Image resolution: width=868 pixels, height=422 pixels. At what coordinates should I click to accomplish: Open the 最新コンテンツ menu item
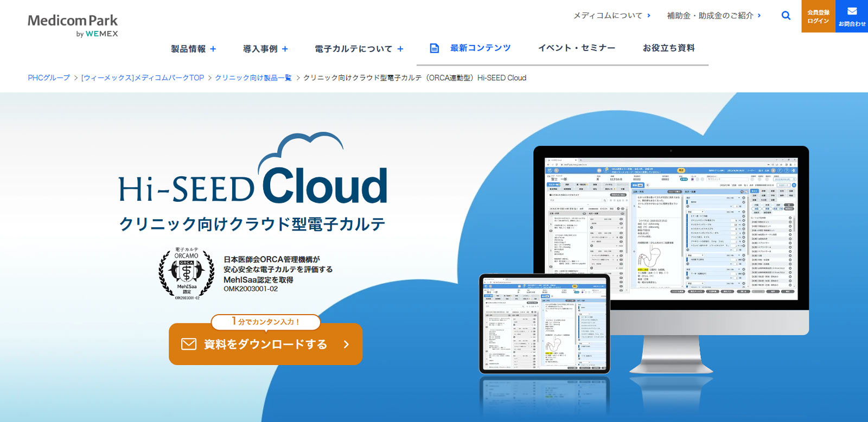coord(480,48)
